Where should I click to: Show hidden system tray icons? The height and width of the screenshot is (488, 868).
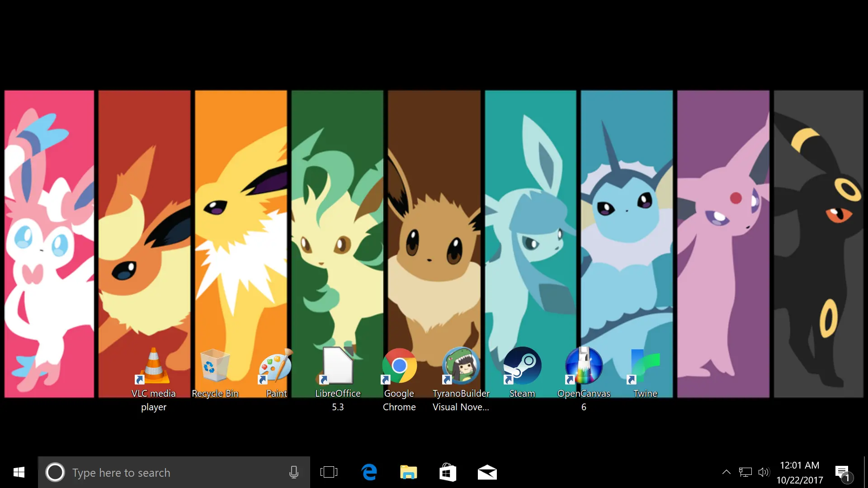(x=726, y=472)
